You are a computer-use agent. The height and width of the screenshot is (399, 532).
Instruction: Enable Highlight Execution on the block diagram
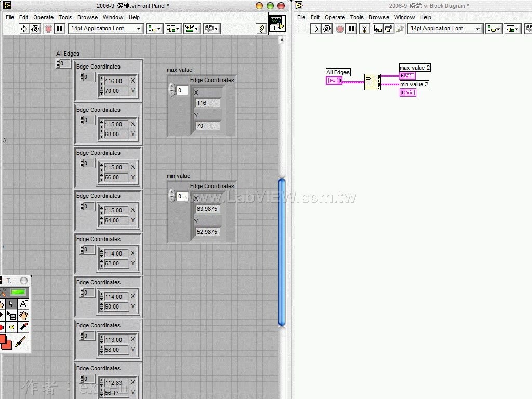(x=364, y=30)
